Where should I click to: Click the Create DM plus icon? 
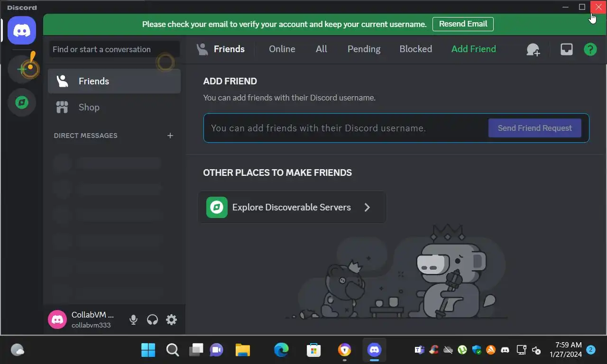(170, 136)
